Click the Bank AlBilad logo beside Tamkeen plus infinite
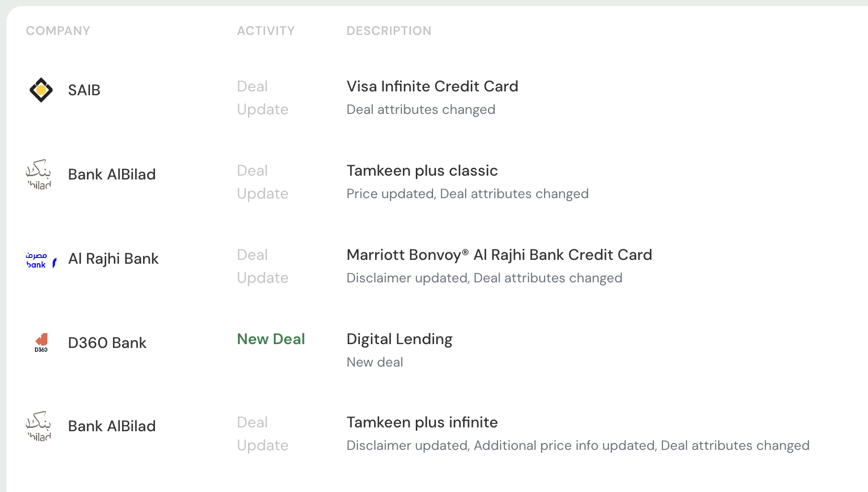 point(39,426)
